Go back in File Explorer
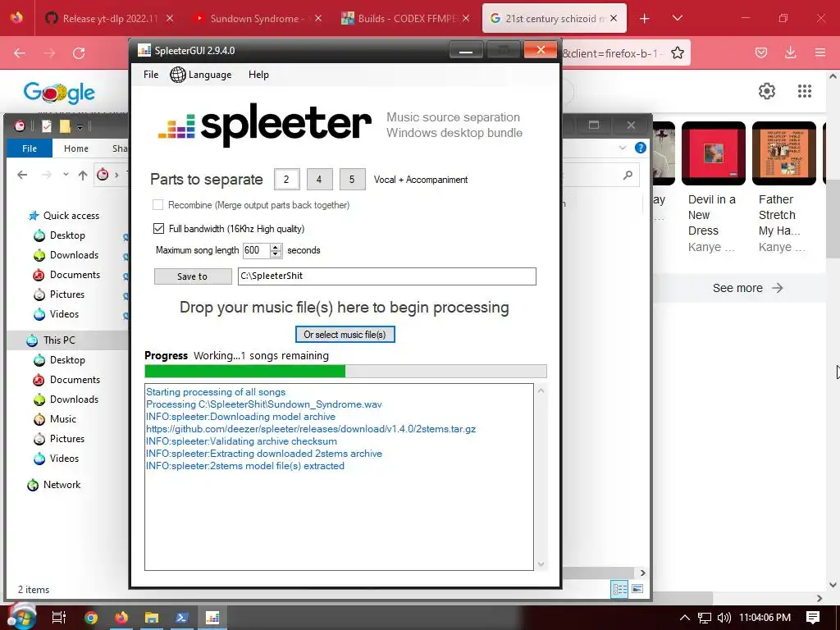The image size is (840, 630). (x=22, y=175)
